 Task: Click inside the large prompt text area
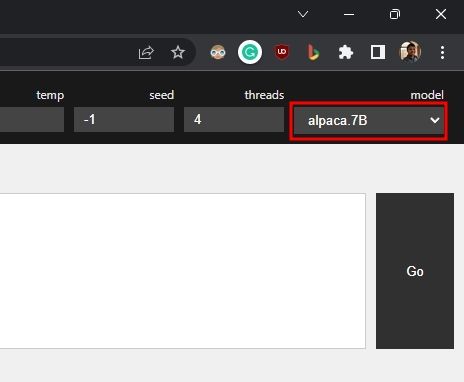point(183,271)
